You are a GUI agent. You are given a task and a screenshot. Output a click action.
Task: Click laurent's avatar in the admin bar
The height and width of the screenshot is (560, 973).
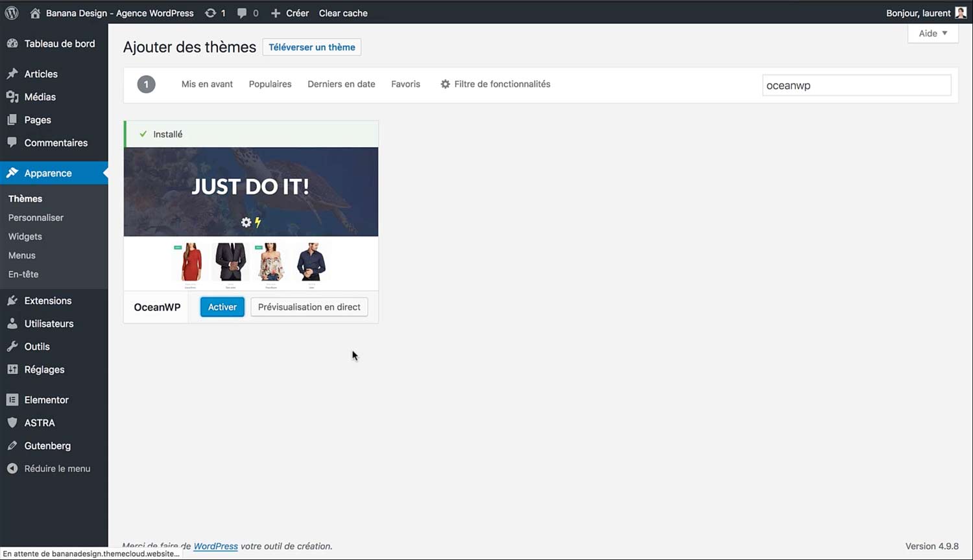click(961, 13)
